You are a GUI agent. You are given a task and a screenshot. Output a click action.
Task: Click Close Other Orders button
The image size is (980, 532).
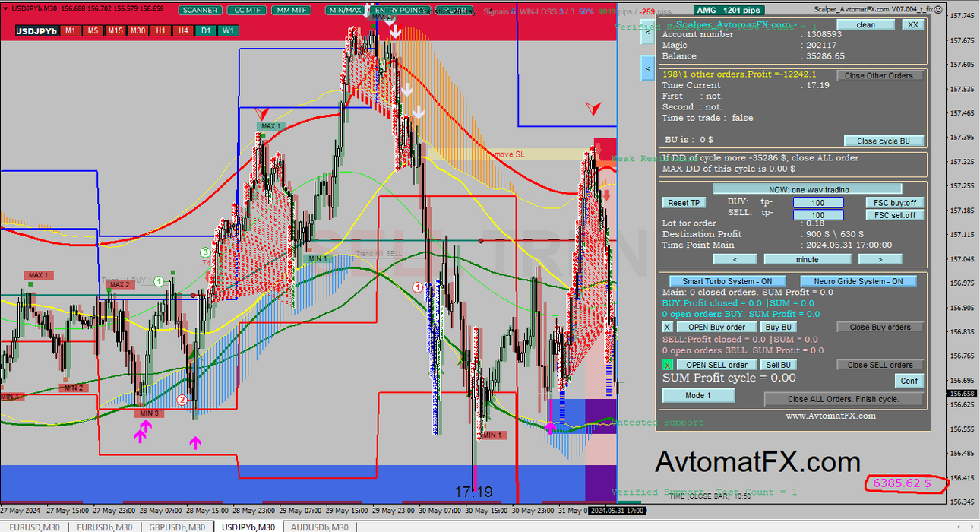click(x=880, y=75)
